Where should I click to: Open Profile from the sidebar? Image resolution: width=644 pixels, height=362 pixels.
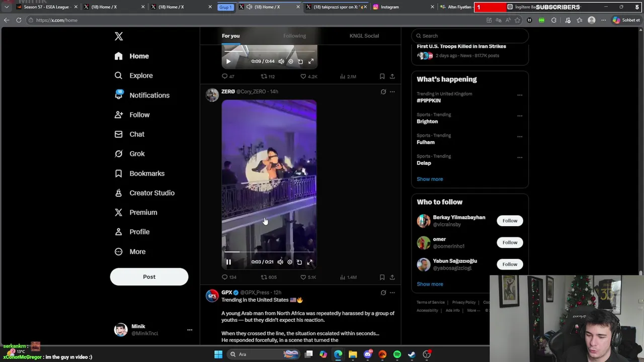(132, 232)
